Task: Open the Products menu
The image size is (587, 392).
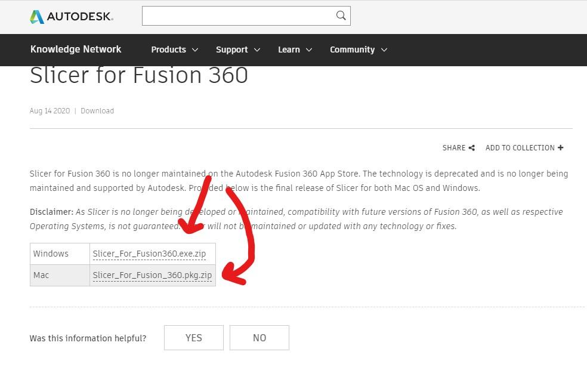Action: pyautogui.click(x=168, y=50)
